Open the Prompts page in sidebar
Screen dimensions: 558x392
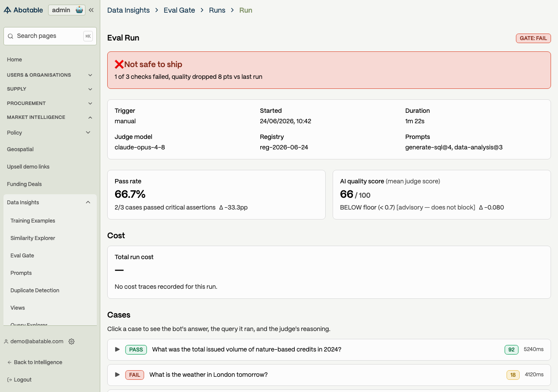point(21,273)
